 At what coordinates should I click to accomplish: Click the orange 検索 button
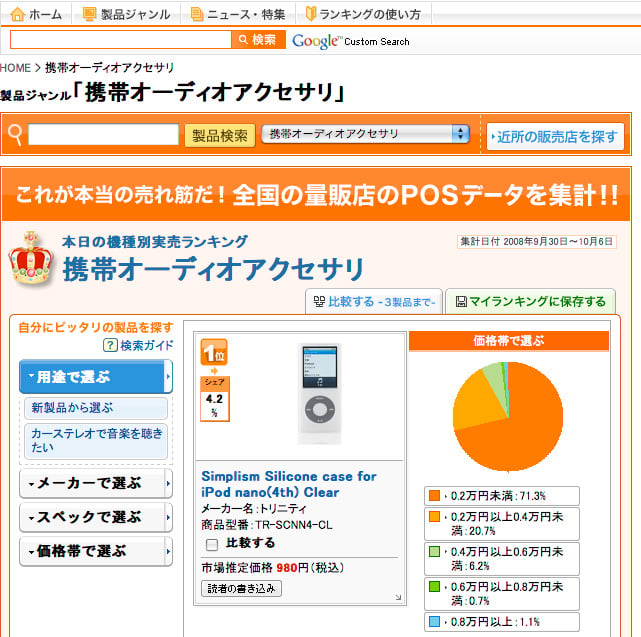pyautogui.click(x=258, y=40)
